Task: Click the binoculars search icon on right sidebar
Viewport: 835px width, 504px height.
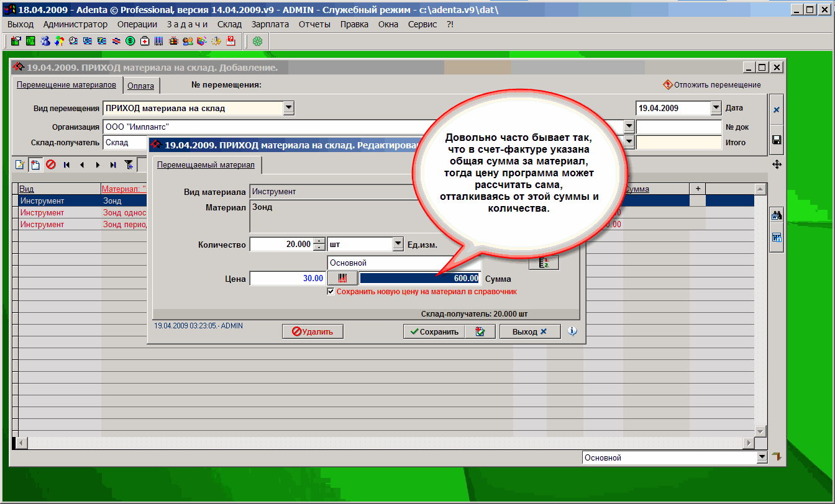Action: click(777, 215)
